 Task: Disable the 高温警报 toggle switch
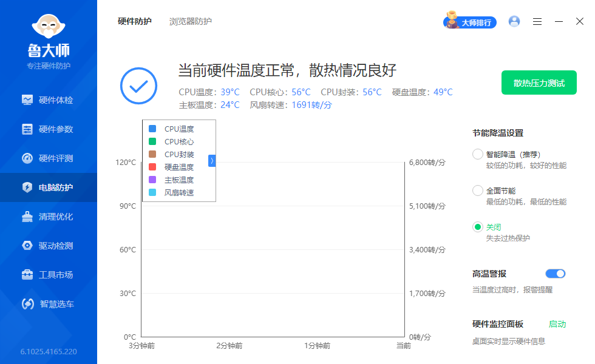pyautogui.click(x=555, y=274)
